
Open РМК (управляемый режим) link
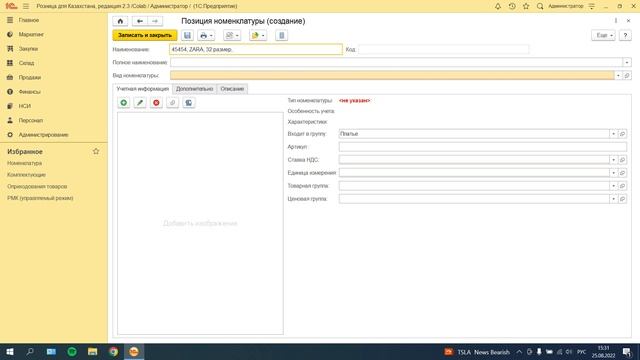(40, 198)
